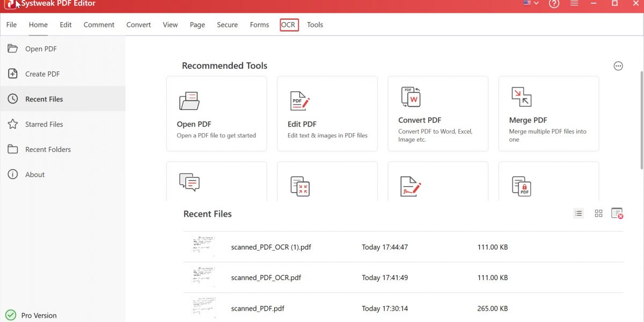Open the About section in the sidebar
The height and width of the screenshot is (322, 644).
click(63, 174)
